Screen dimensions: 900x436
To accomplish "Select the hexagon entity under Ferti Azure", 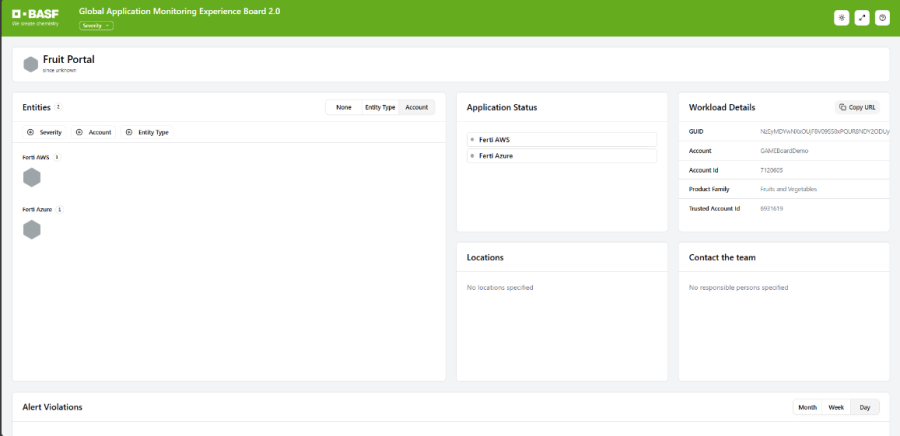I will 32,230.
